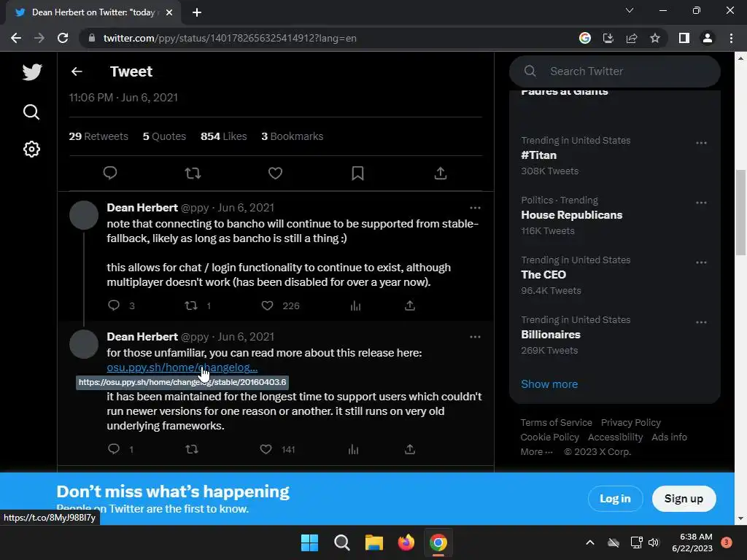This screenshot has width=747, height=560.
Task: Launch Firefox from the taskbar
Action: [406, 542]
